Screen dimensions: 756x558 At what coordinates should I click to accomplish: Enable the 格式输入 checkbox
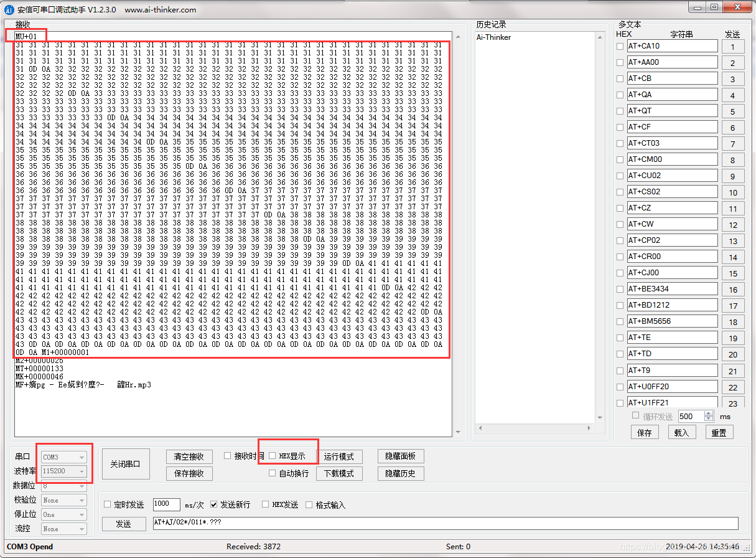coord(309,504)
